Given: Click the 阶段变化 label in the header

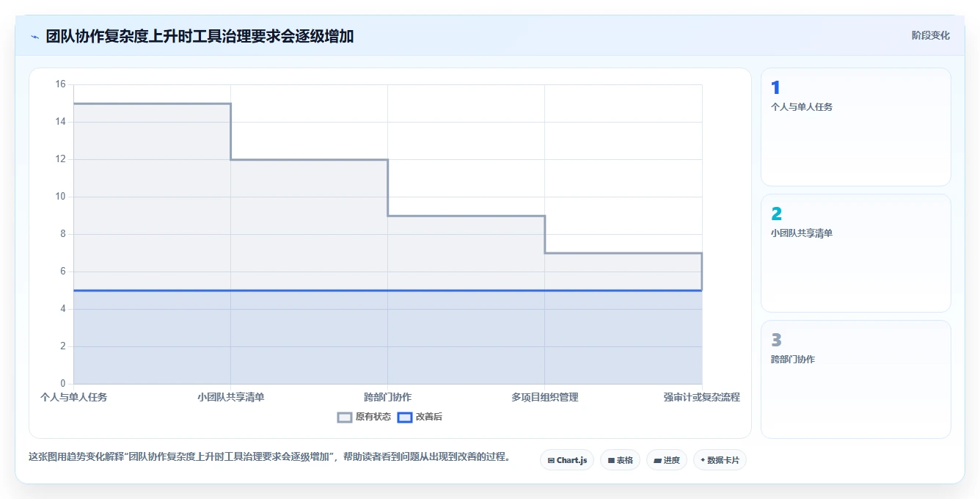Looking at the screenshot, I should pyautogui.click(x=931, y=35).
